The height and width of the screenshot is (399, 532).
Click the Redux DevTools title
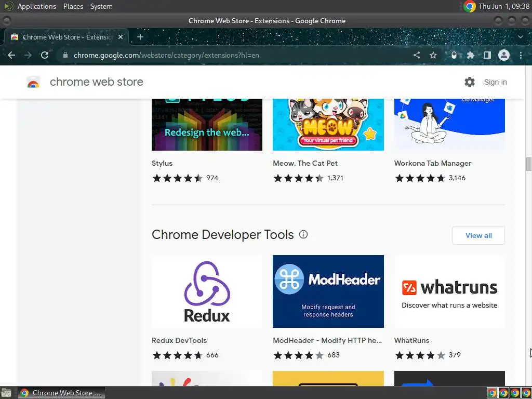coord(179,340)
